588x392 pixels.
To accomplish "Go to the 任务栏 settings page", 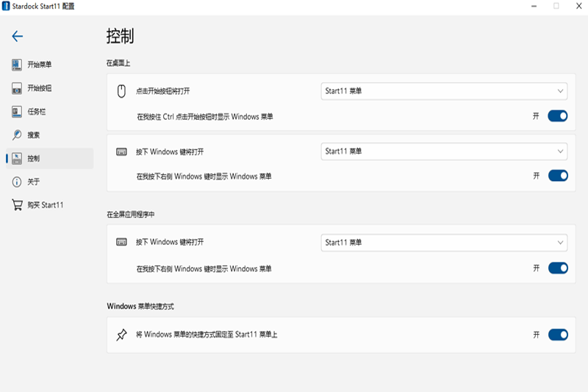I will pos(50,111).
